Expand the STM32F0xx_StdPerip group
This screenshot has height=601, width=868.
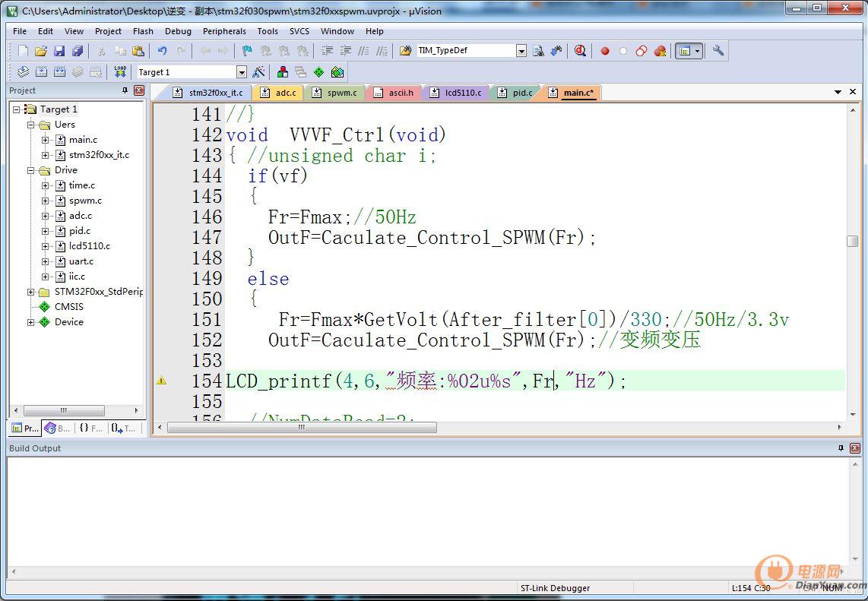tap(31, 292)
